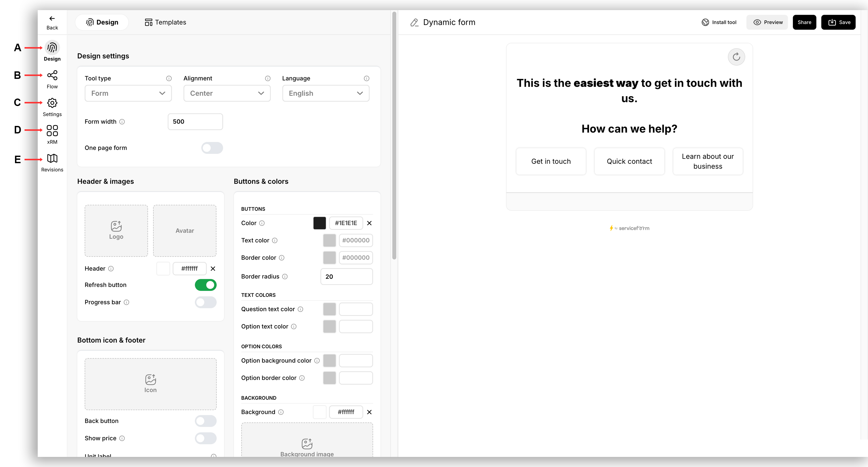Screen dimensions: 868x467
Task: Click the button Color hex field
Action: pyautogui.click(x=346, y=223)
